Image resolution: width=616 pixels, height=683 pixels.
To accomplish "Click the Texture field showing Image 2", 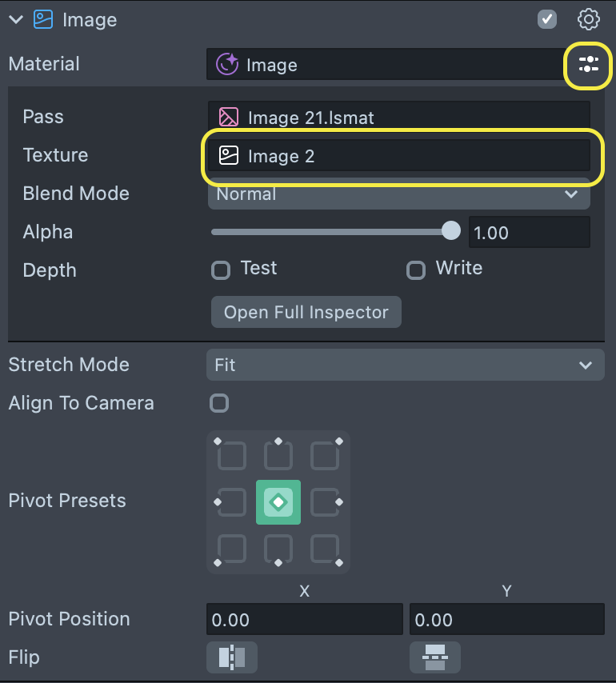I will (398, 156).
